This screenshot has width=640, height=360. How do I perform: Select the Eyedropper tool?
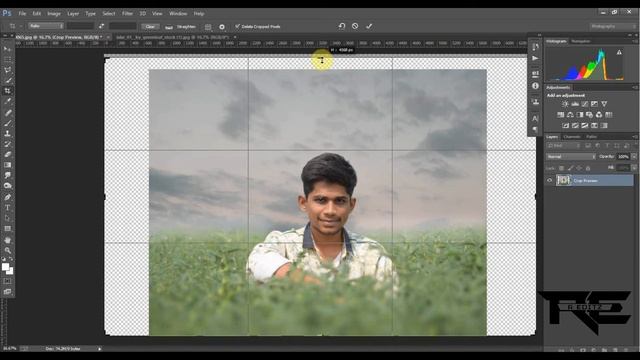[x=7, y=102]
